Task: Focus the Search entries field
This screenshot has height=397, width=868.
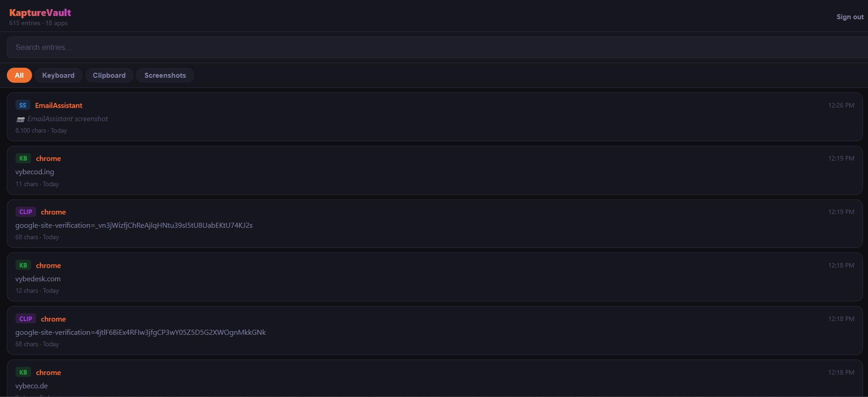Action: (437, 47)
